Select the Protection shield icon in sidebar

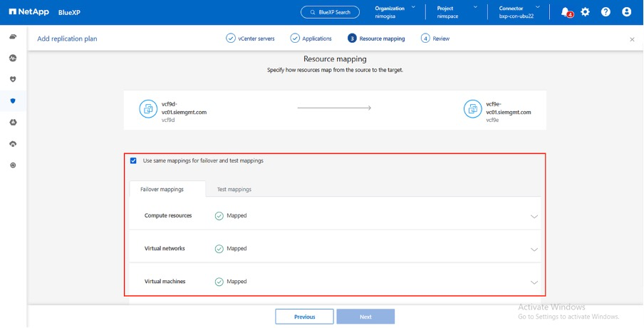coord(13,101)
